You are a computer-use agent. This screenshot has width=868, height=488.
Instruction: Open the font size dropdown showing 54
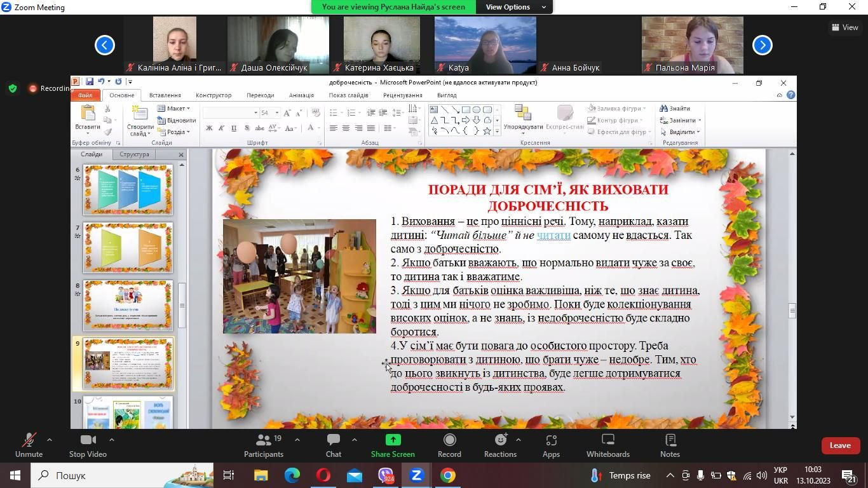276,113
